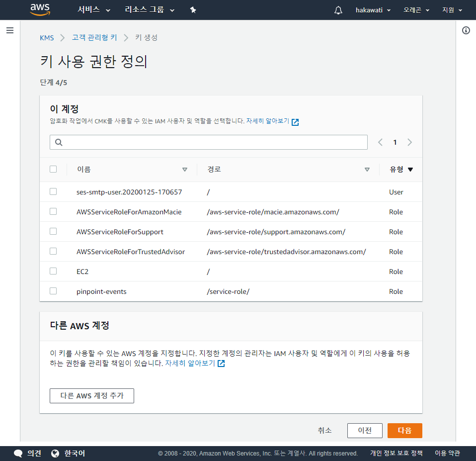The height and width of the screenshot is (461, 476).
Task: Select the AWSServiceRoleForAmazonMacie checkbox
Action: coord(53,211)
